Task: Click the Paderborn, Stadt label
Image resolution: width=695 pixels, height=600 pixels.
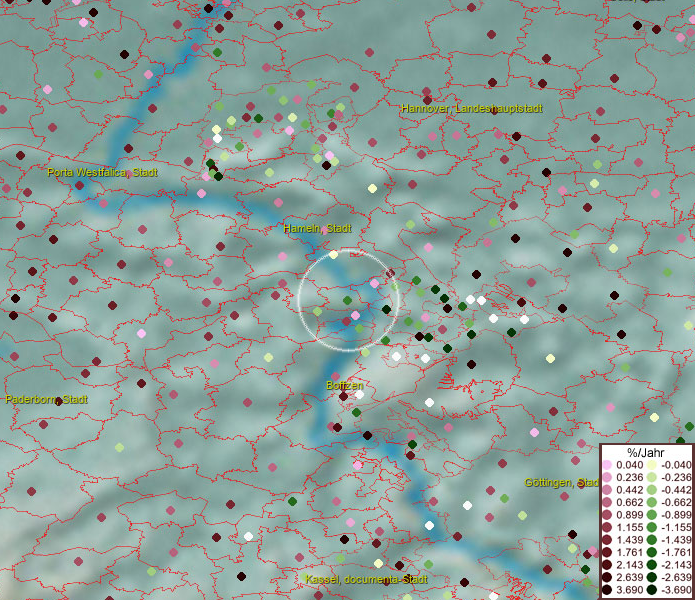Action: click(47, 399)
